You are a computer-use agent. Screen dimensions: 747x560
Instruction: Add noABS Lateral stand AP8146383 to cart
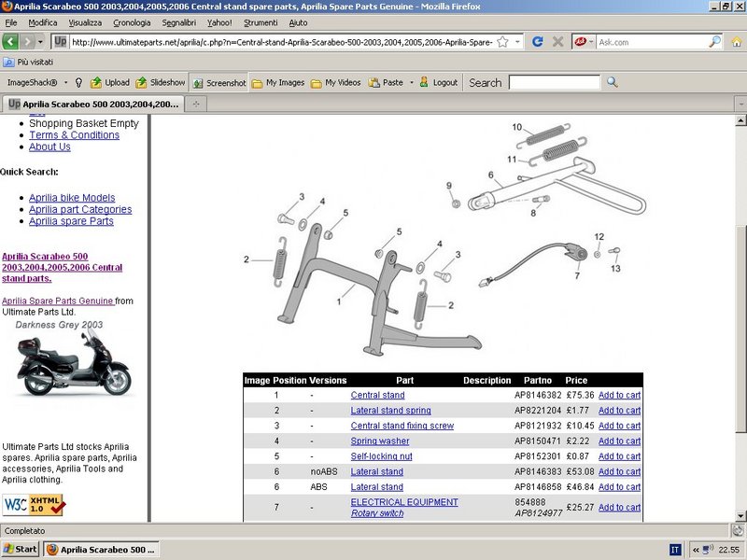point(619,471)
